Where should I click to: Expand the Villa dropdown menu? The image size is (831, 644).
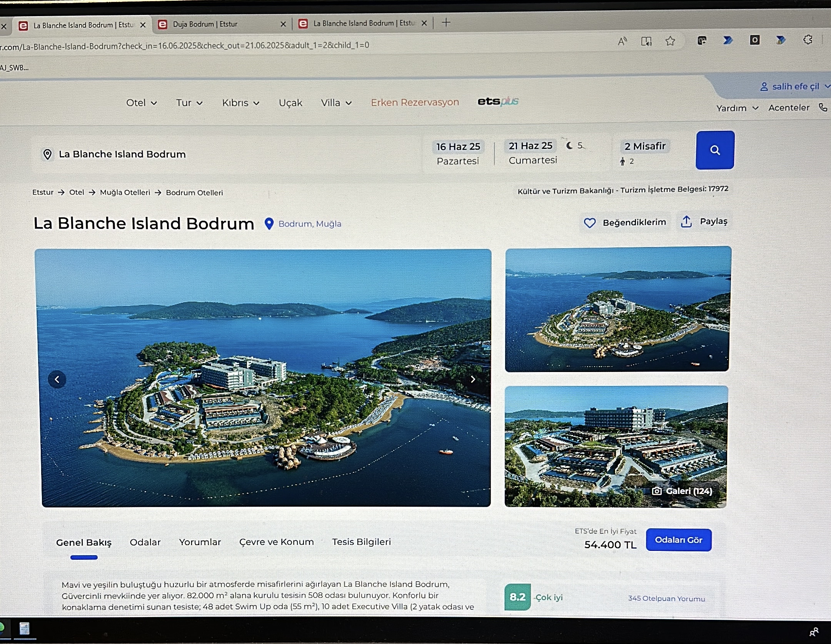point(336,103)
